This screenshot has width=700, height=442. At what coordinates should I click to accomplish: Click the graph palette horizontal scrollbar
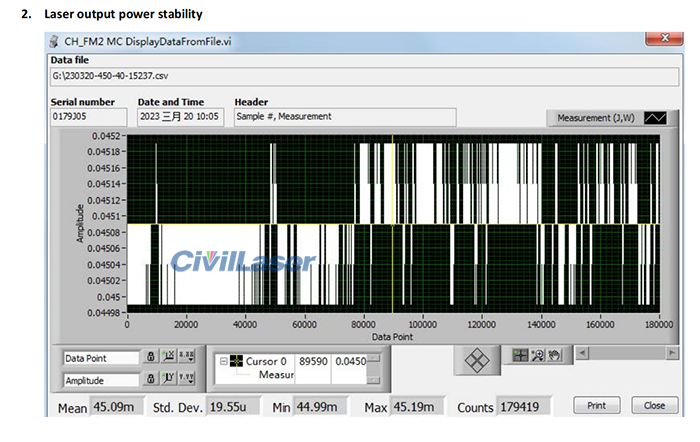tap(622, 354)
